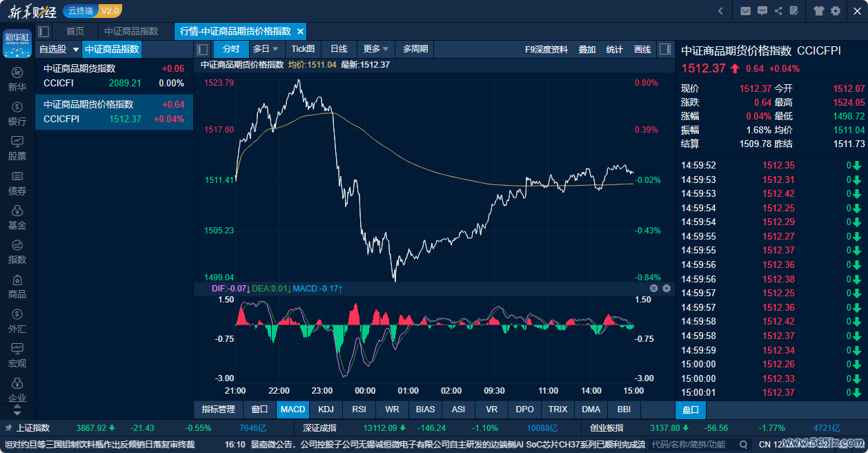Open the skin theme shirt icon
The width and height of the screenshot is (868, 453).
click(819, 11)
